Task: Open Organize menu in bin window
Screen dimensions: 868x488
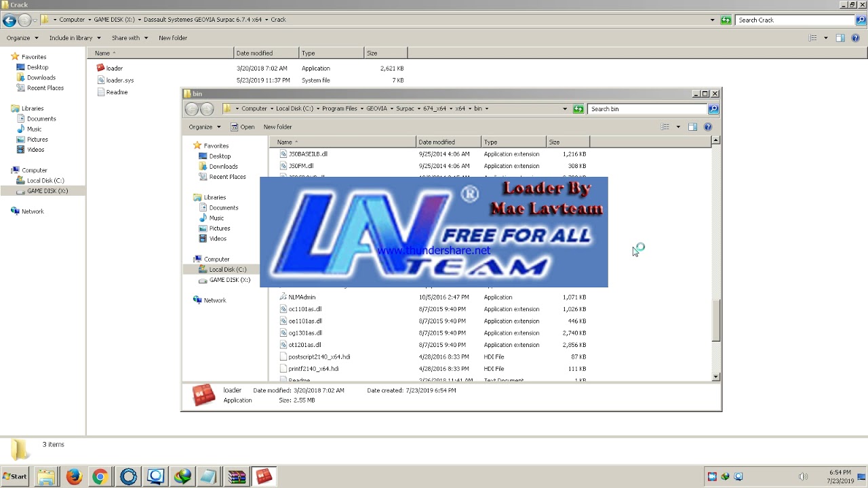Action: pyautogui.click(x=205, y=127)
